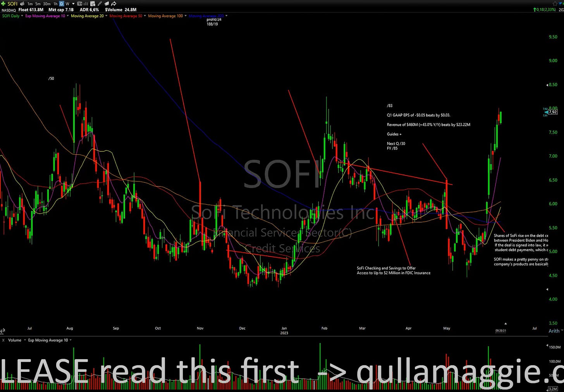Click the share arrow icon
The image size is (564, 392).
[113, 4]
